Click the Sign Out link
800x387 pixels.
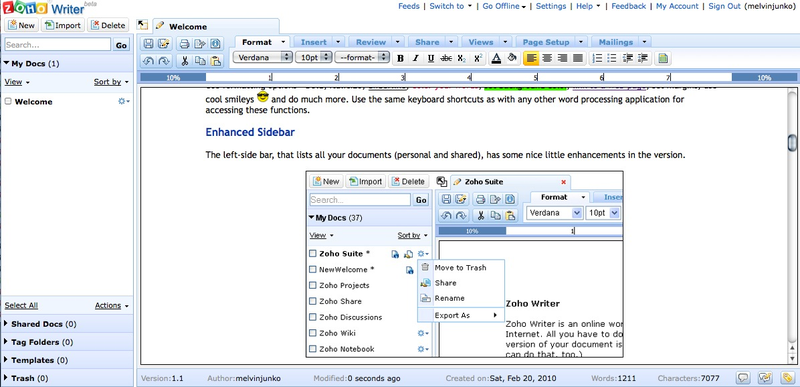pos(724,6)
